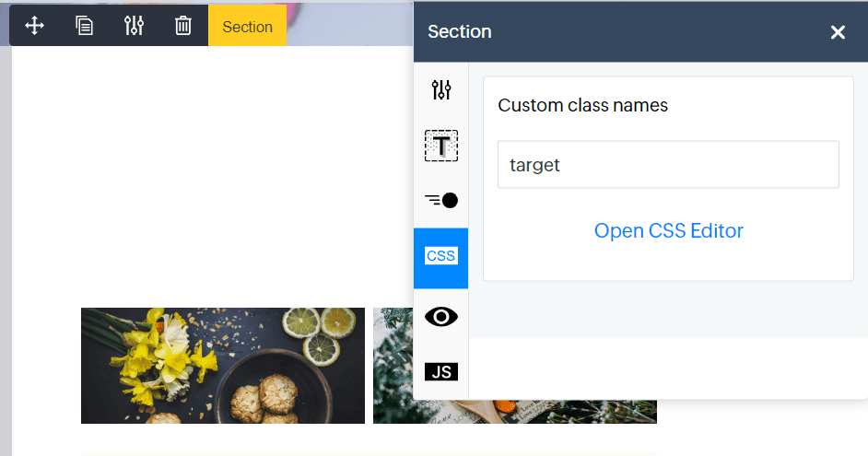868x456 pixels.
Task: Open the general settings tab in the panel sidebar
Action: click(x=441, y=89)
